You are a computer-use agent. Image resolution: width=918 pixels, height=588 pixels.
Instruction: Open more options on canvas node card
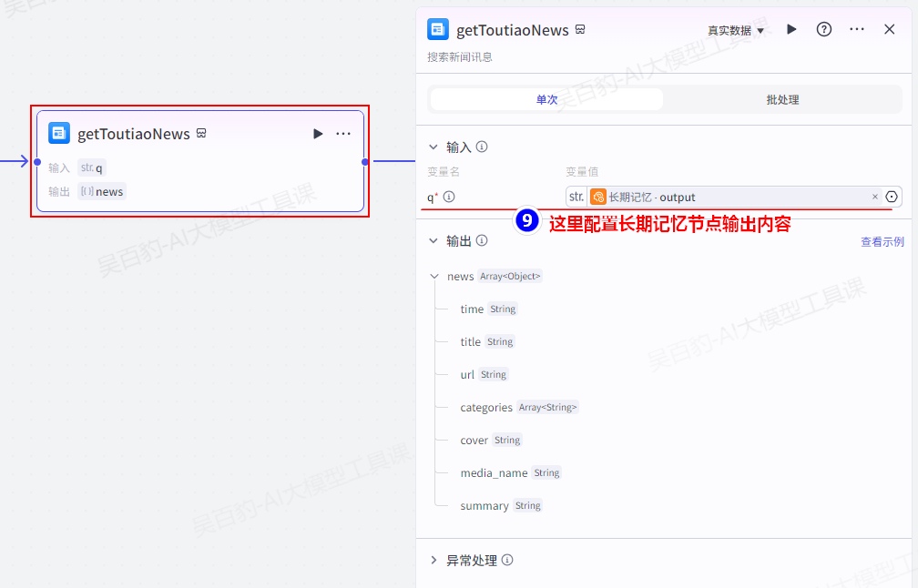tap(343, 134)
